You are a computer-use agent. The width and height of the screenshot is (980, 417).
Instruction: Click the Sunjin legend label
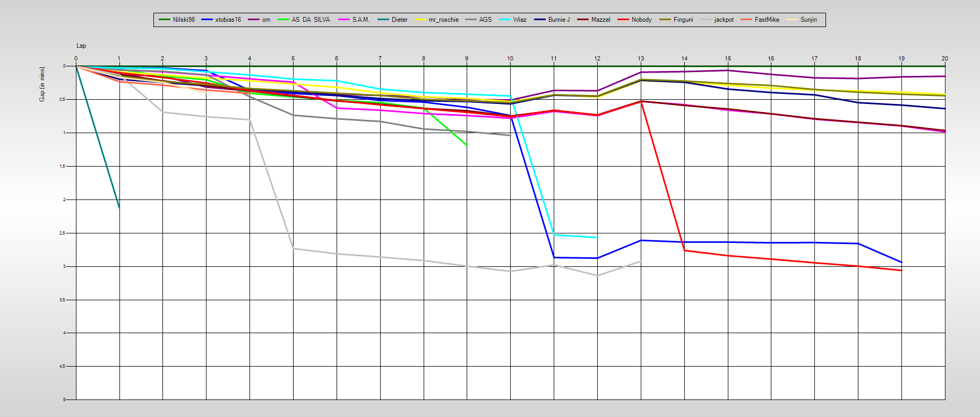(809, 20)
